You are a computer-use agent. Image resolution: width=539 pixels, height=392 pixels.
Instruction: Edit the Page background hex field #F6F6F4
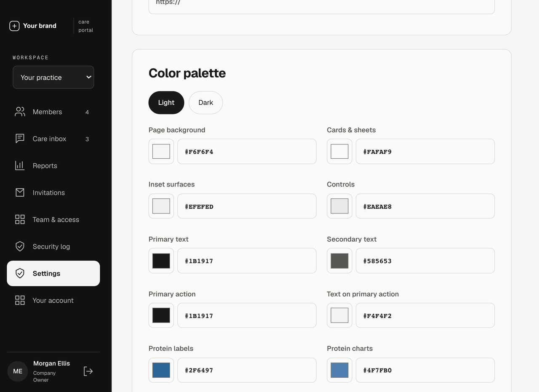coord(247,152)
